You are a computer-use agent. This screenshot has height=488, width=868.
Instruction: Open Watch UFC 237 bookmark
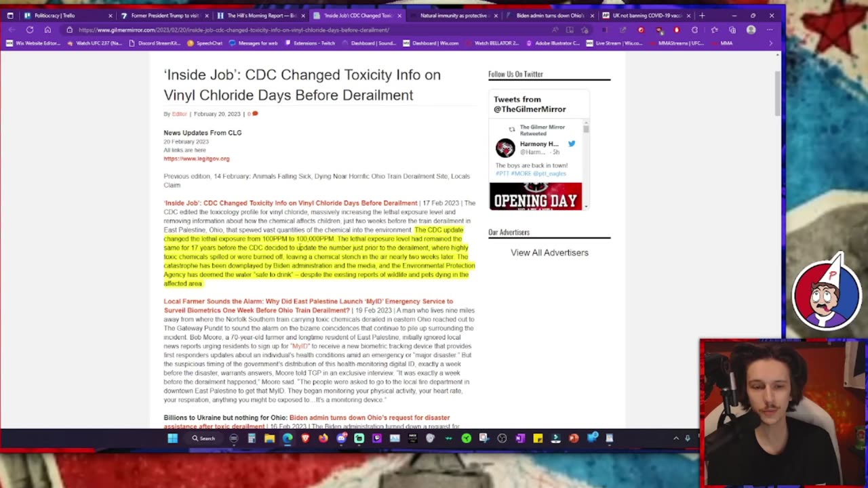(x=95, y=43)
